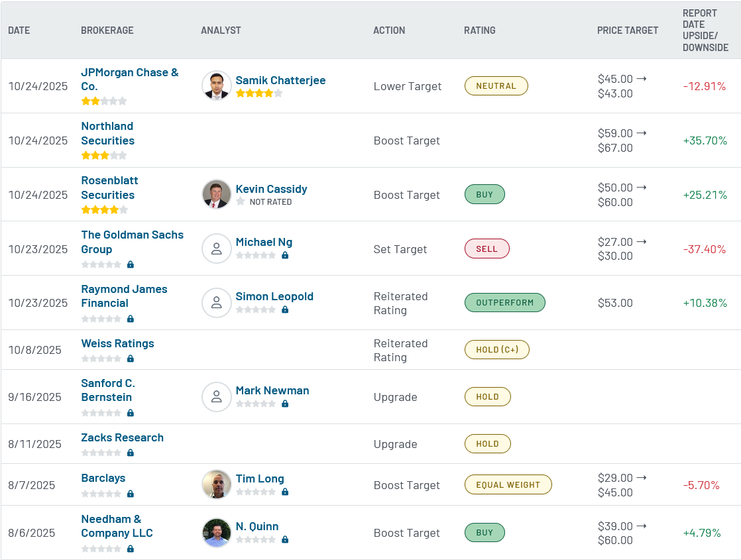This screenshot has width=741, height=560.
Task: Sort by the Brokerage column header
Action: click(107, 30)
